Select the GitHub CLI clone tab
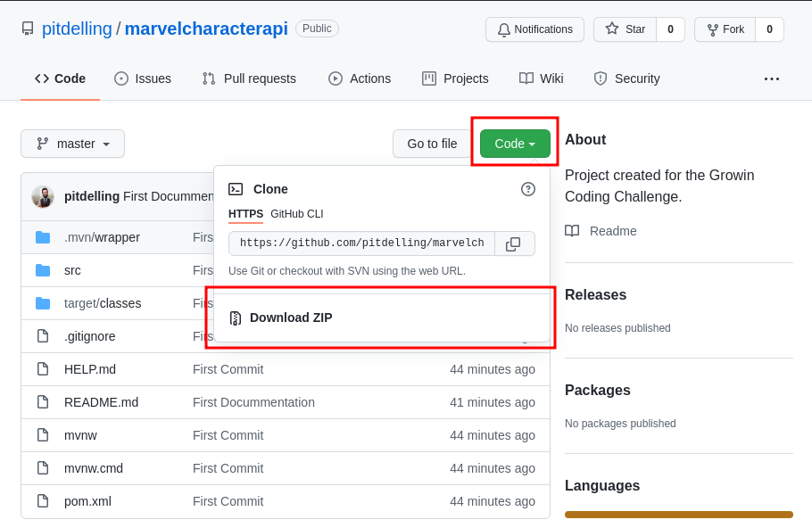This screenshot has height=528, width=812. pyautogui.click(x=297, y=214)
